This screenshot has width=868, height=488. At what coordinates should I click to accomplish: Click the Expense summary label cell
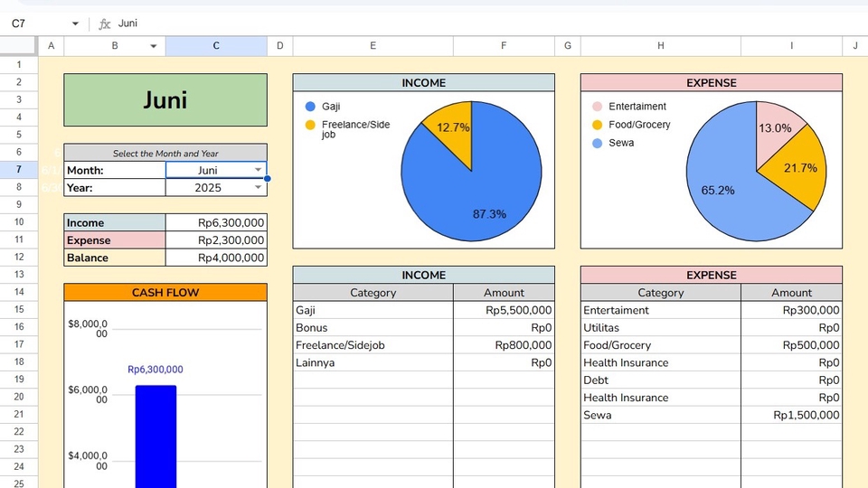click(x=115, y=240)
